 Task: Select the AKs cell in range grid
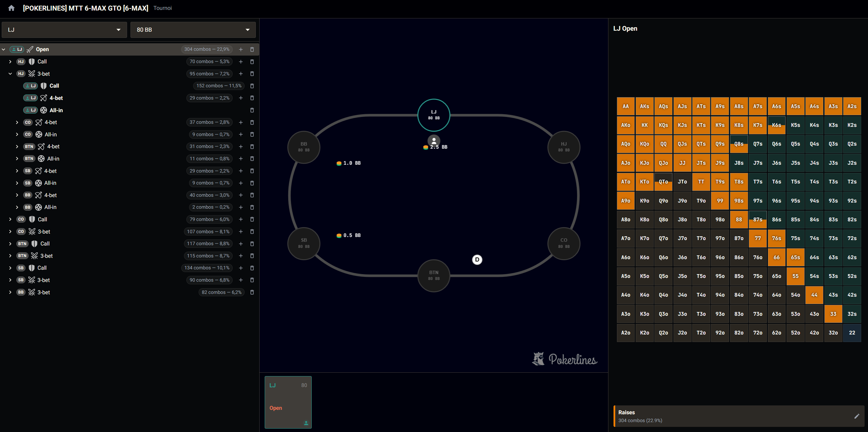[645, 106]
